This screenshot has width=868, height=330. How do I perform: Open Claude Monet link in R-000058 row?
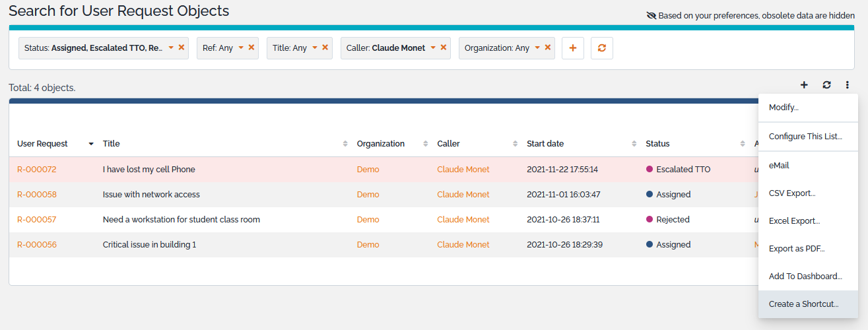(463, 195)
